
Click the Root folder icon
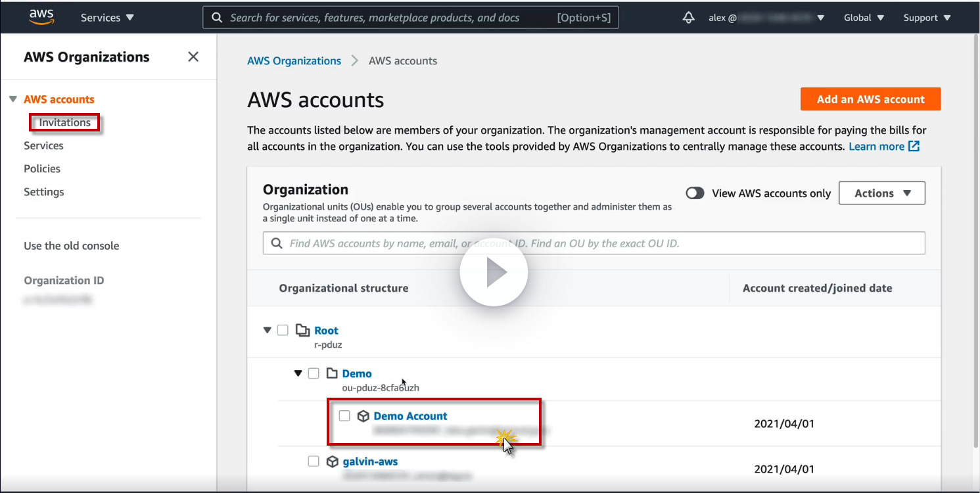click(302, 330)
